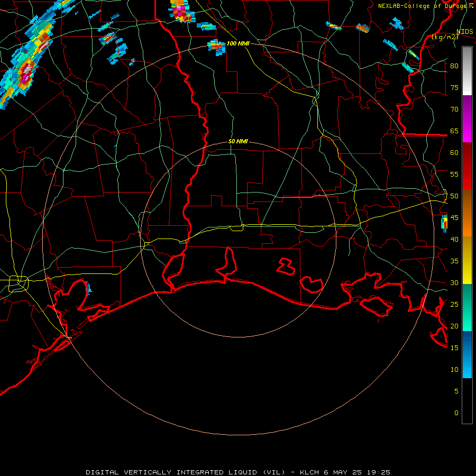Viewport: 476px width, 476px height.
Task: Click the color scale value 45
Action: coord(454,218)
